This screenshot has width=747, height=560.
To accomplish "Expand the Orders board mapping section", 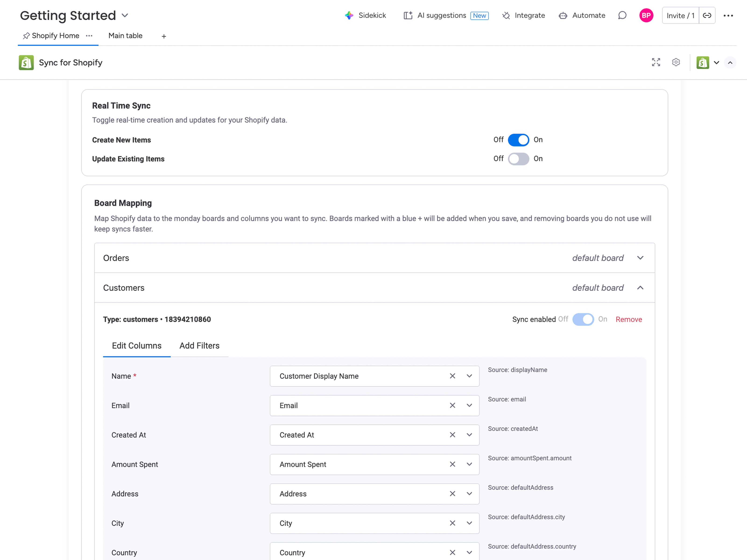I will pos(640,258).
